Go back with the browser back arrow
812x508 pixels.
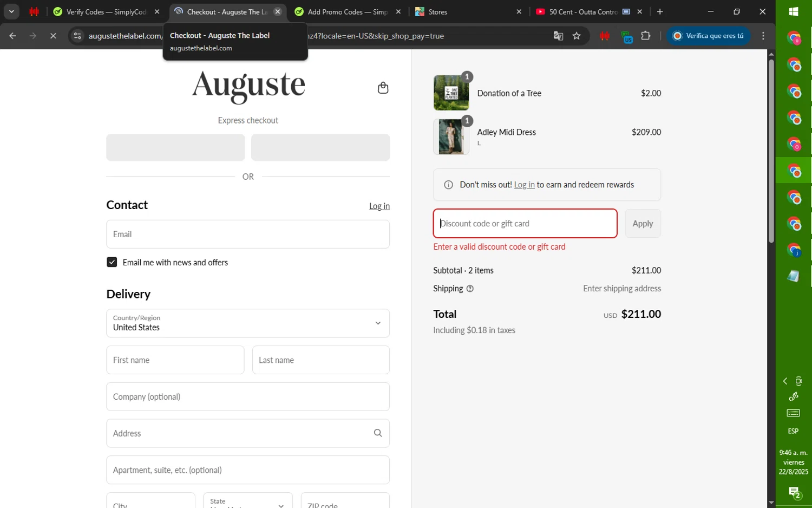(12, 36)
